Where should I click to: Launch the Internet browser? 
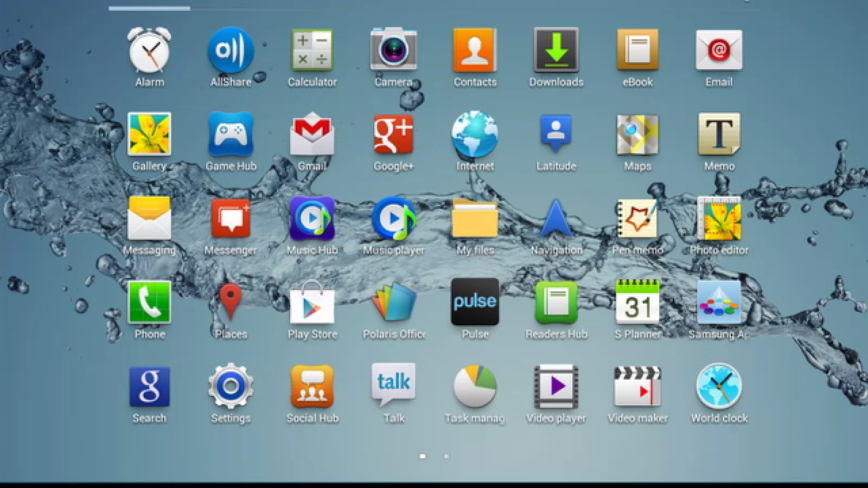[x=475, y=134]
